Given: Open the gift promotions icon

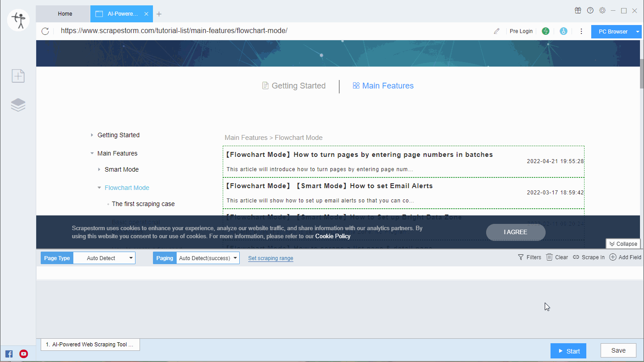Looking at the screenshot, I should 578,10.
